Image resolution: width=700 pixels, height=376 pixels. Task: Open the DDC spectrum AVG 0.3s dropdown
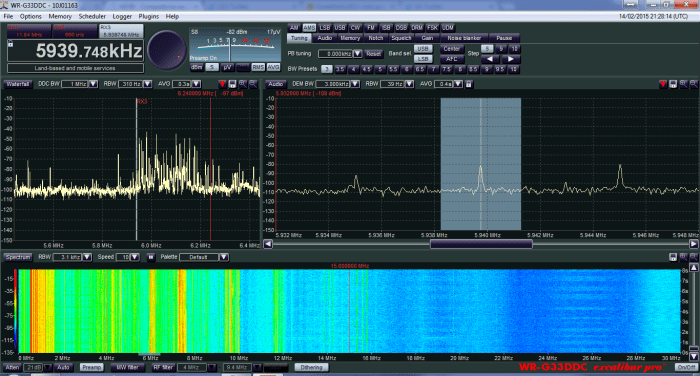click(x=196, y=84)
